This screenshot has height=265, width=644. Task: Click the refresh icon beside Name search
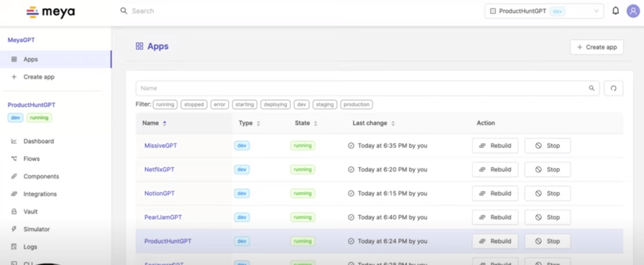(x=613, y=88)
